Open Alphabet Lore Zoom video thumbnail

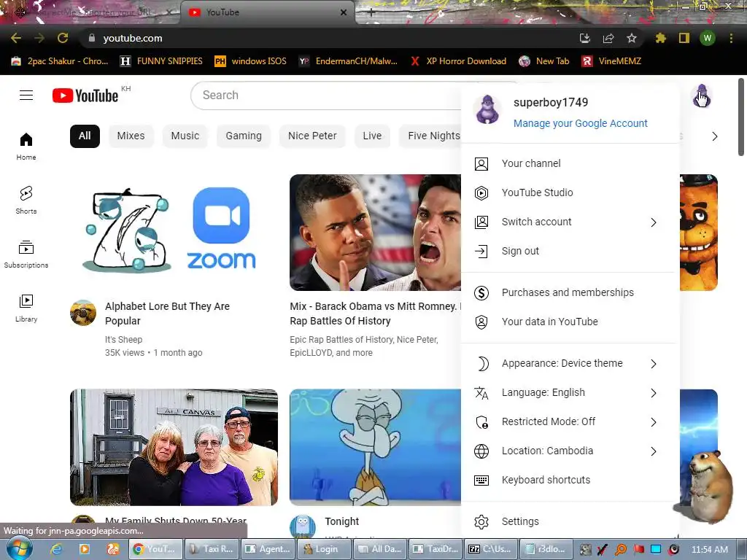(x=174, y=233)
